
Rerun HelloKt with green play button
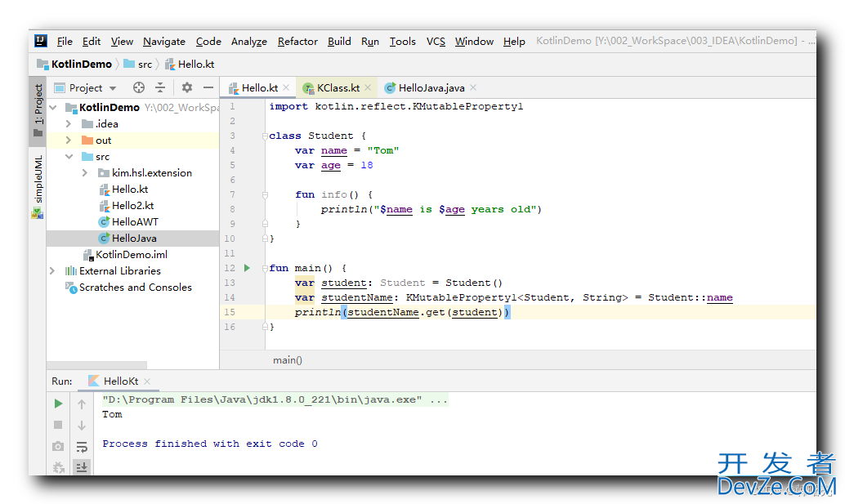click(58, 404)
